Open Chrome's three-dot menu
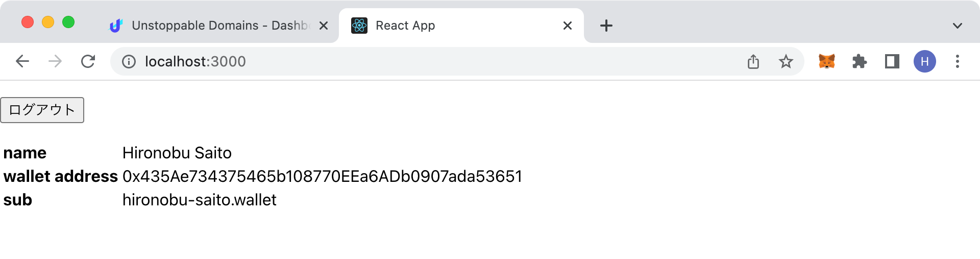This screenshot has height=259, width=980. point(957,61)
